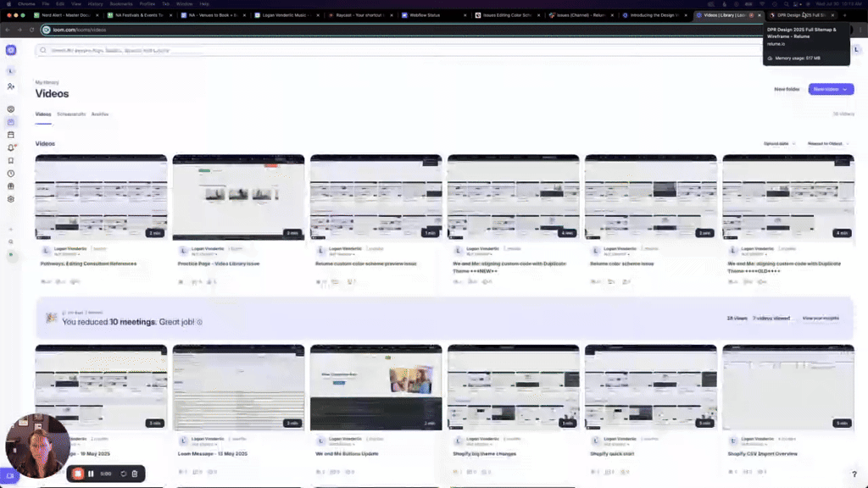Switch to the Archive tab
Viewport: 868px width, 488px height.
point(100,114)
